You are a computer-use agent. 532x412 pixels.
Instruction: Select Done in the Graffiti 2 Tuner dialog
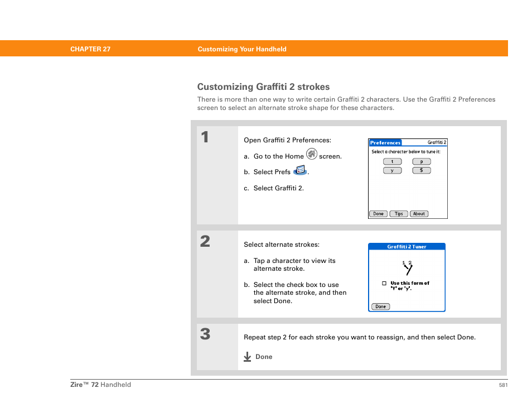pos(381,306)
